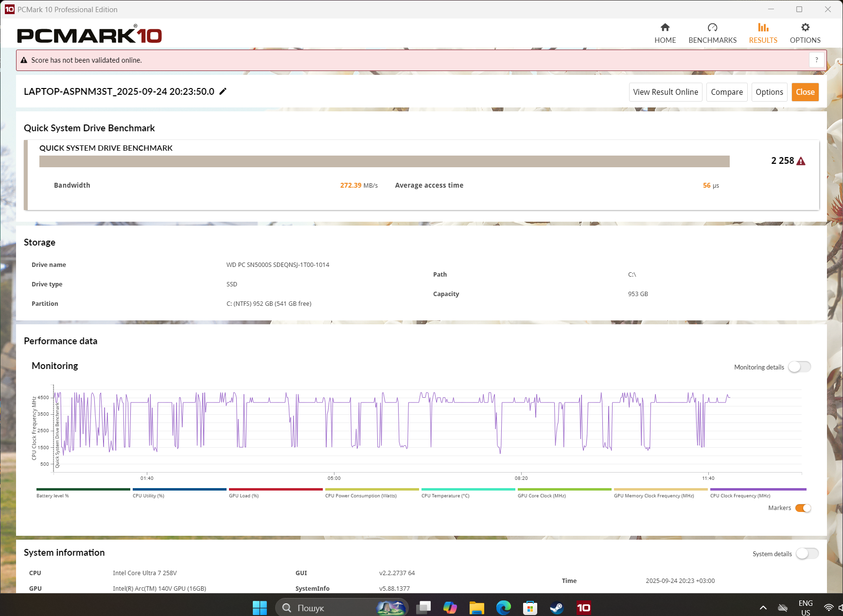Click the CPU value Intel Core Ultra 7 258V
Screen dimensions: 843x616
point(145,573)
